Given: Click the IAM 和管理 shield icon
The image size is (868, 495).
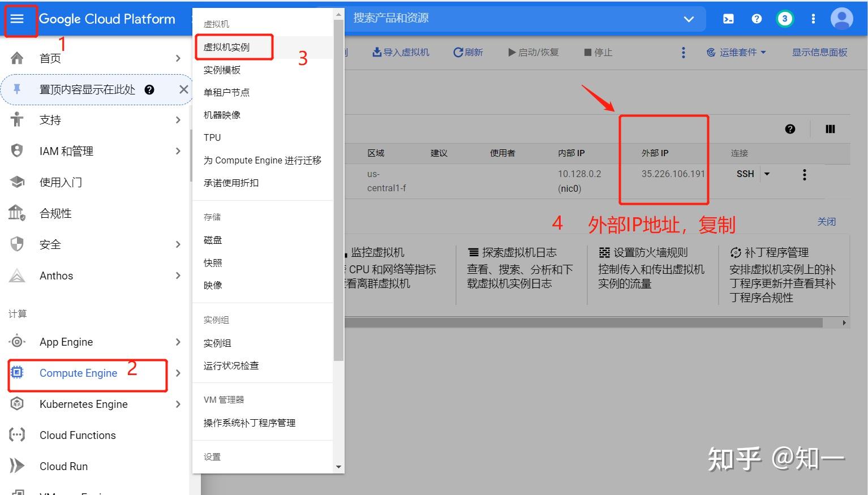Looking at the screenshot, I should click(17, 151).
